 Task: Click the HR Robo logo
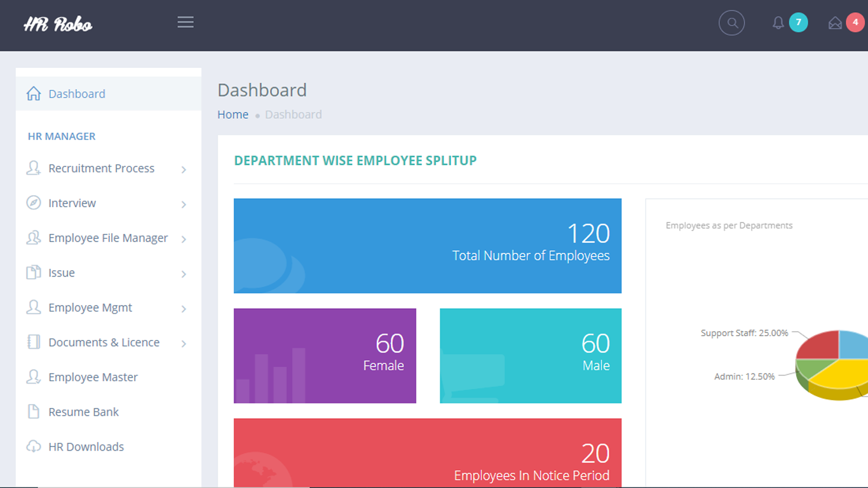pyautogui.click(x=58, y=24)
